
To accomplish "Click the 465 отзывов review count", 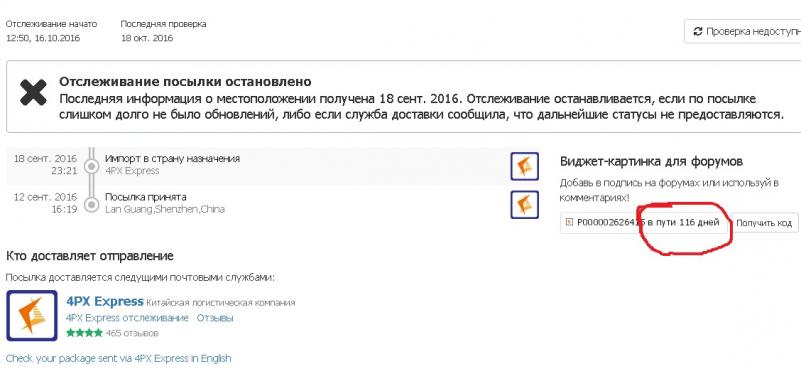I will pos(132,333).
